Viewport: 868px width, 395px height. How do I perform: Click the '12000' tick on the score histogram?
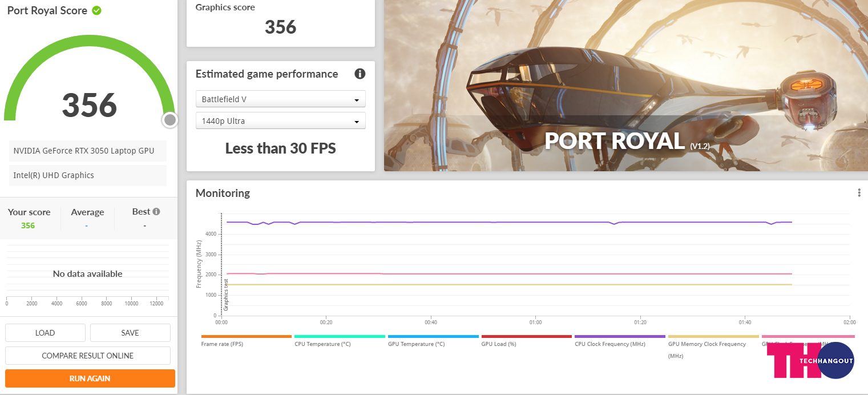coord(156,304)
